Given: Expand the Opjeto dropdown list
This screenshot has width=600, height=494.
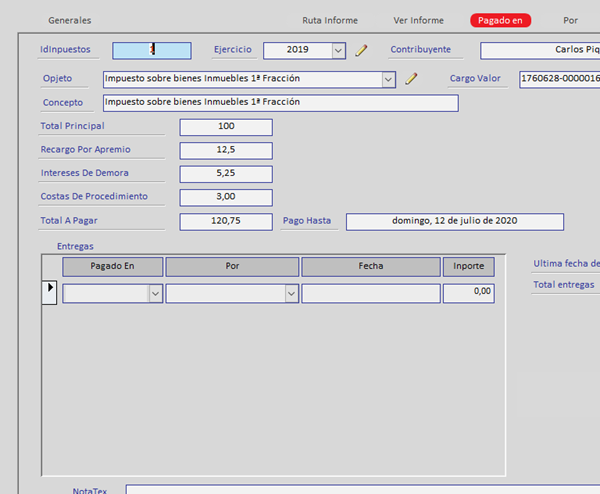Looking at the screenshot, I should (388, 79).
